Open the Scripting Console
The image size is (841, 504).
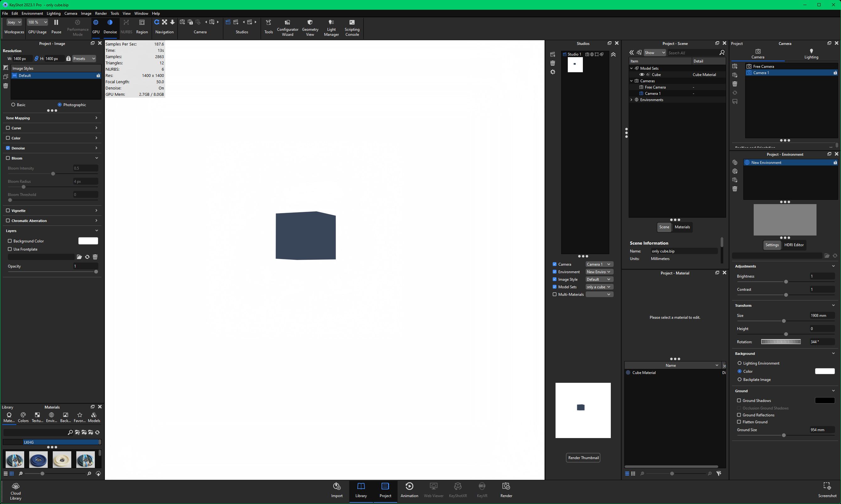point(352,28)
